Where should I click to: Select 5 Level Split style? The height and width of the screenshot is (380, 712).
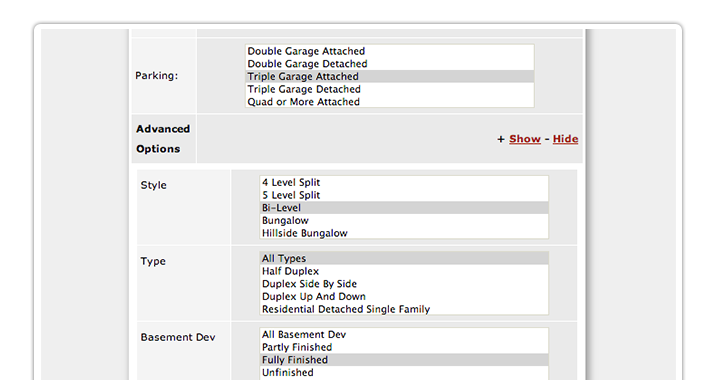tap(404, 195)
